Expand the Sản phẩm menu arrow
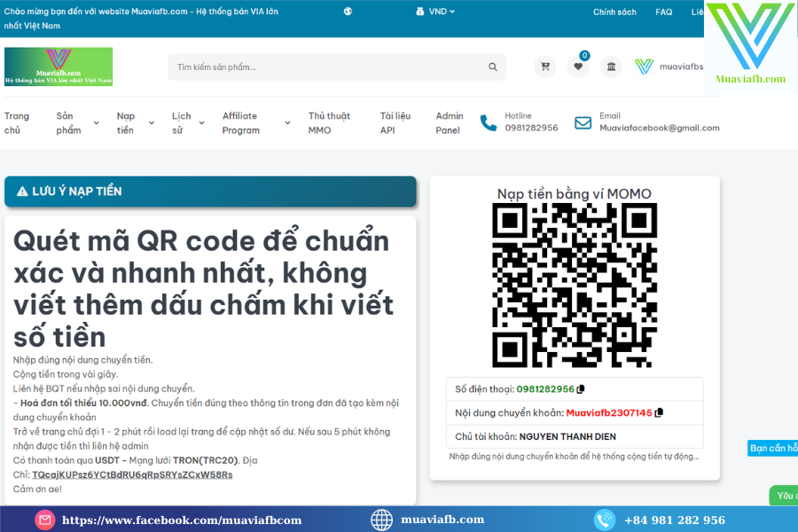The width and height of the screenshot is (798, 532). click(96, 123)
